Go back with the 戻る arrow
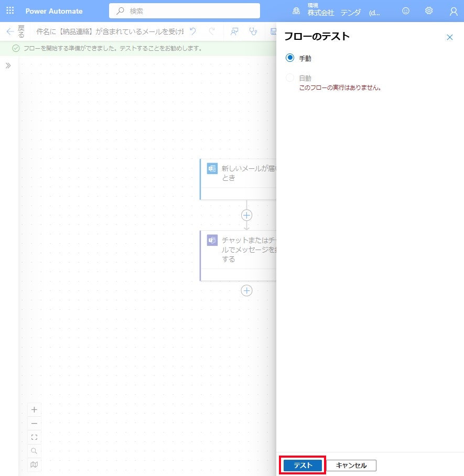Image resolution: width=464 pixels, height=476 pixels. pos(10,31)
